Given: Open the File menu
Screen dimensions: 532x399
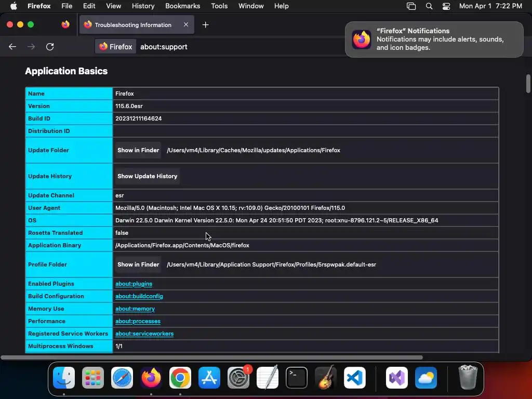Looking at the screenshot, I should point(67,6).
